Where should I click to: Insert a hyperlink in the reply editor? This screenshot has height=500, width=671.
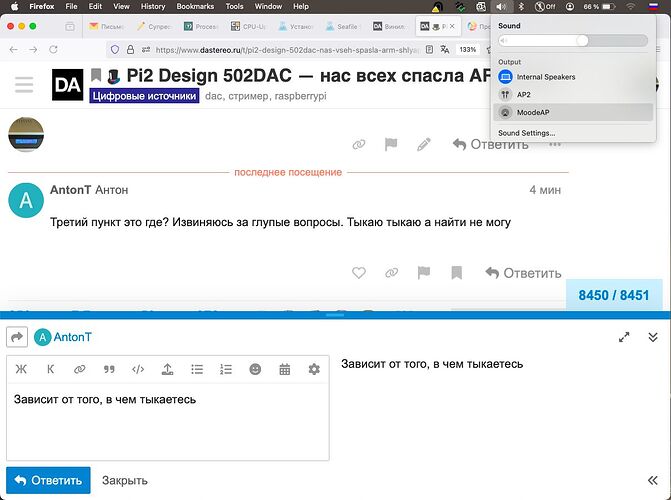[x=80, y=369]
